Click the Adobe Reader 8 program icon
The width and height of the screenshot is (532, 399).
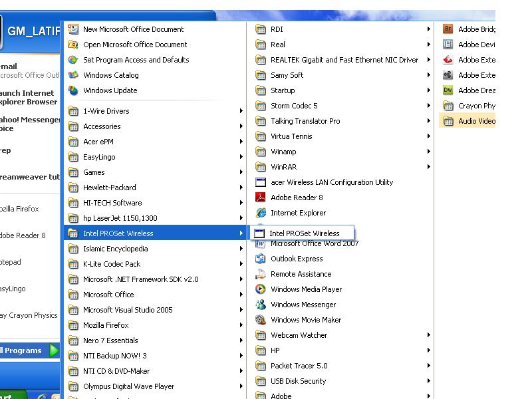point(261,198)
